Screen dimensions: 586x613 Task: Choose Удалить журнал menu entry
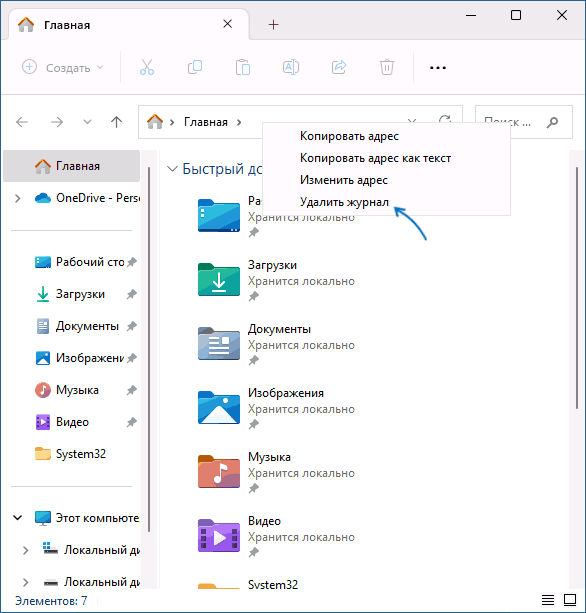click(344, 202)
